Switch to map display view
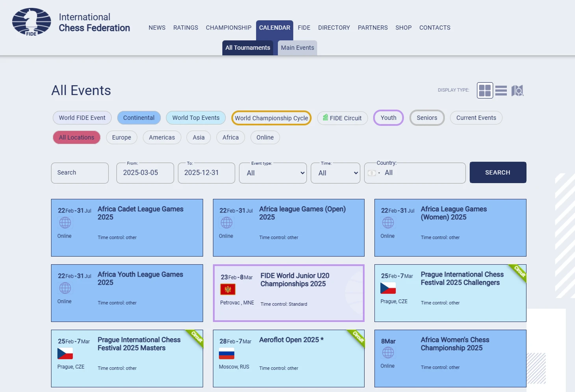 517,91
